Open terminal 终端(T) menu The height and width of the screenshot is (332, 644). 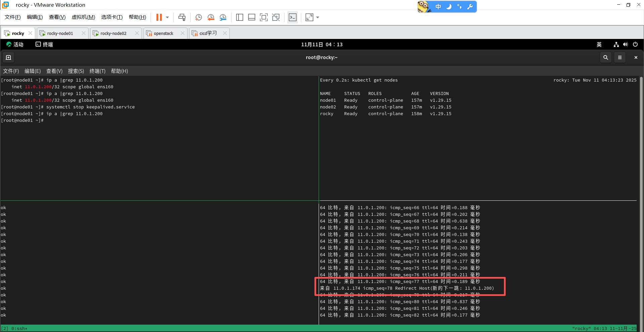click(97, 71)
